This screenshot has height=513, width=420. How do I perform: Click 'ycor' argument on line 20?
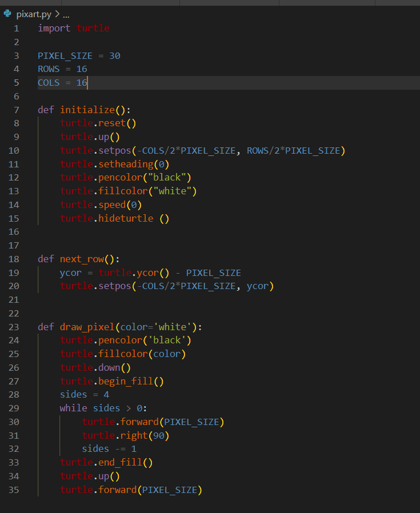[x=257, y=286]
